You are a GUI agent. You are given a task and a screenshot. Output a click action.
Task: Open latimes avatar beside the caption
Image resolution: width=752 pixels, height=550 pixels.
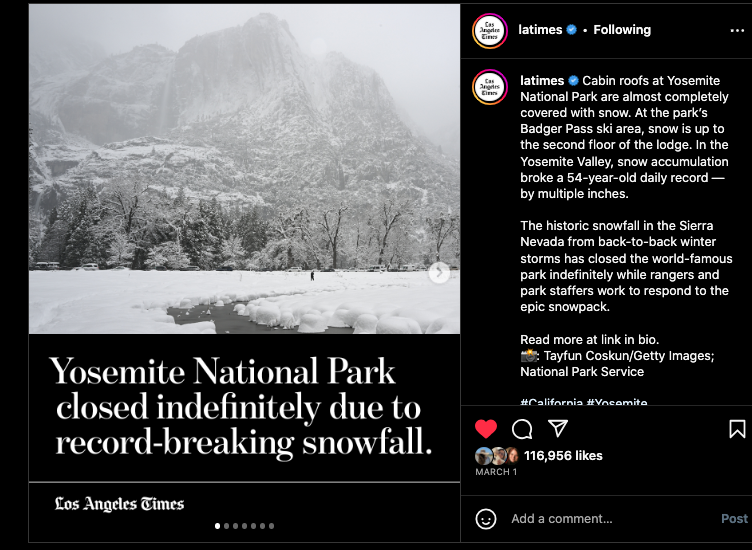point(490,87)
